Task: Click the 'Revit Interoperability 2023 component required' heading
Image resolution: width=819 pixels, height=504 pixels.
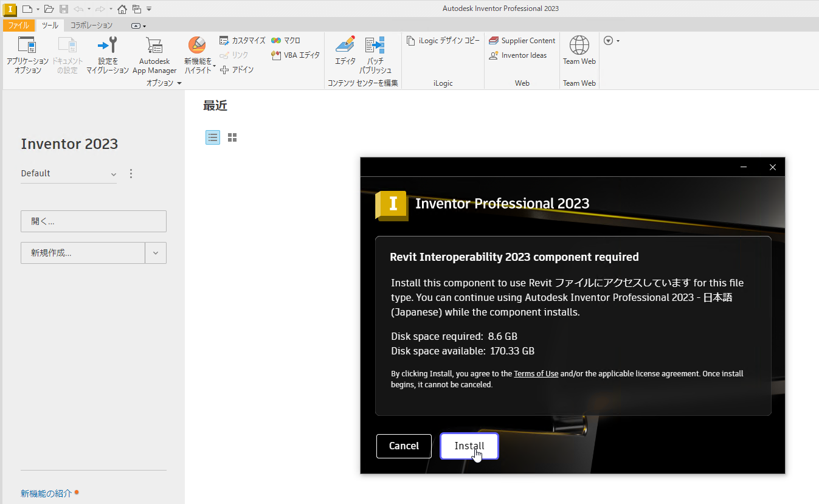Action: tap(514, 257)
